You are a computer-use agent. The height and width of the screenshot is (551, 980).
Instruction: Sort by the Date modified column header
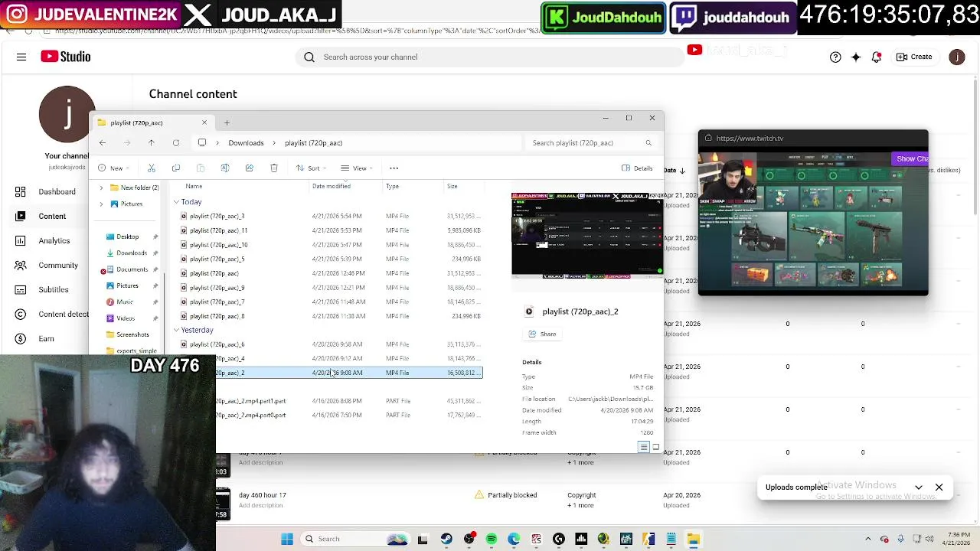pyautogui.click(x=332, y=186)
